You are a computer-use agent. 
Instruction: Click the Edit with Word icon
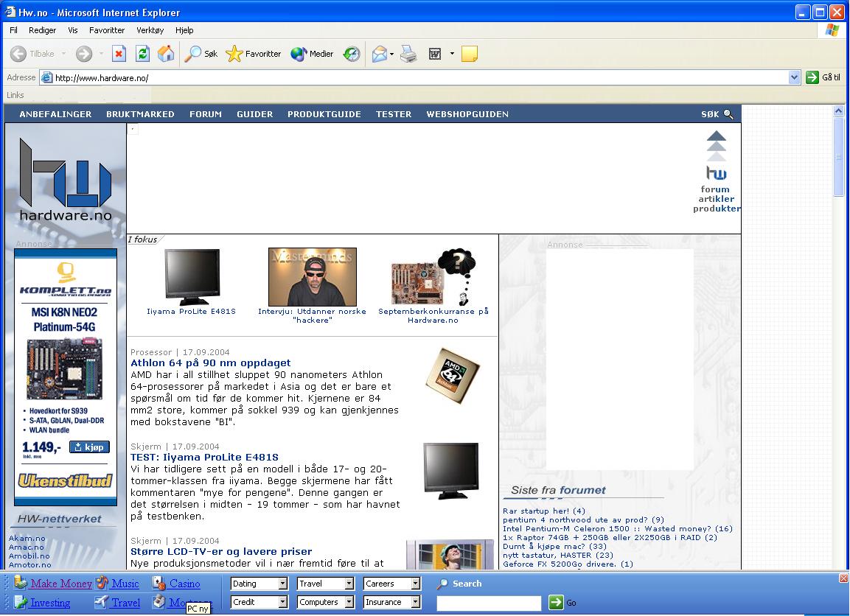(x=435, y=54)
